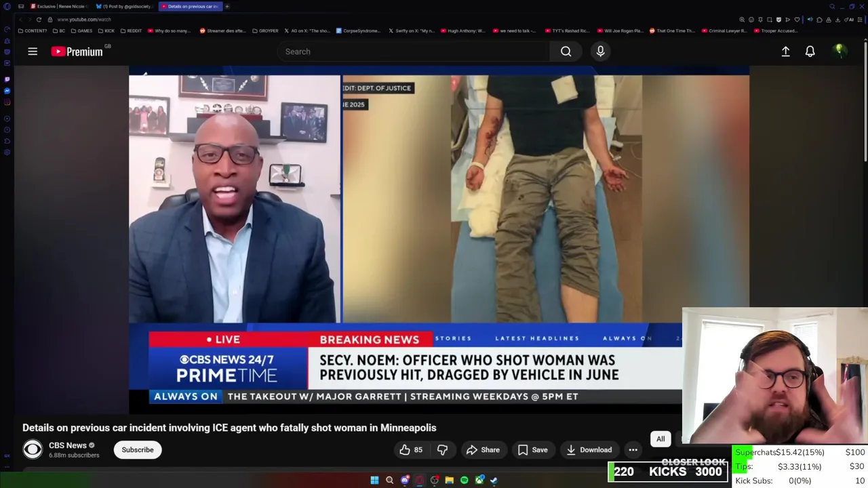Open a new browser tab

pos(227,6)
